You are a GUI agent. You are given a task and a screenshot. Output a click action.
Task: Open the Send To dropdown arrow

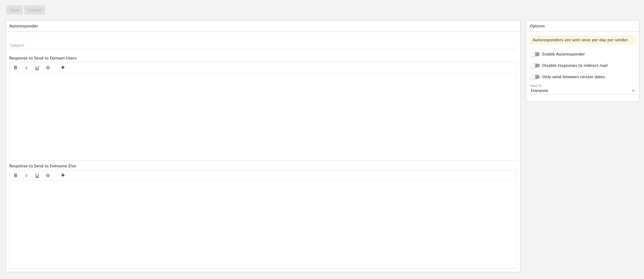point(633,91)
